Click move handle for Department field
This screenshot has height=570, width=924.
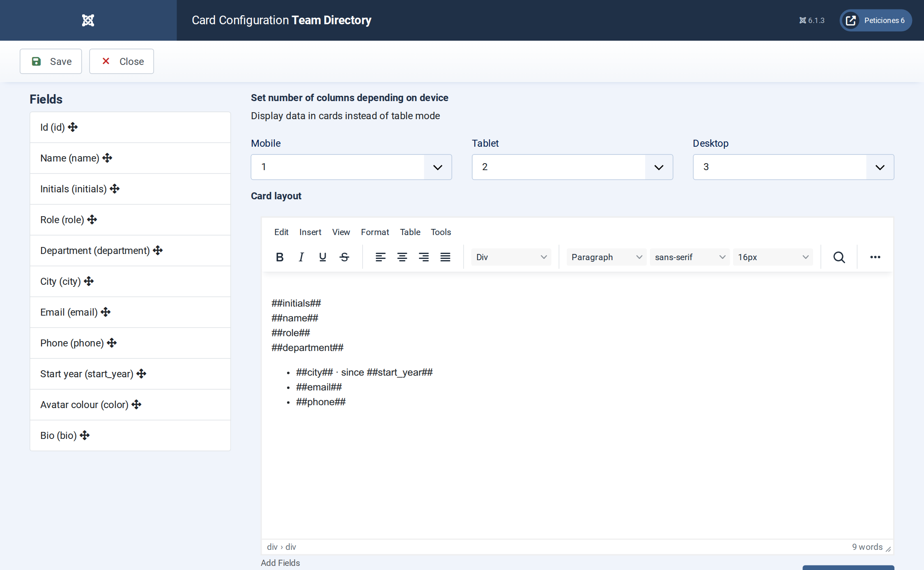pos(158,250)
